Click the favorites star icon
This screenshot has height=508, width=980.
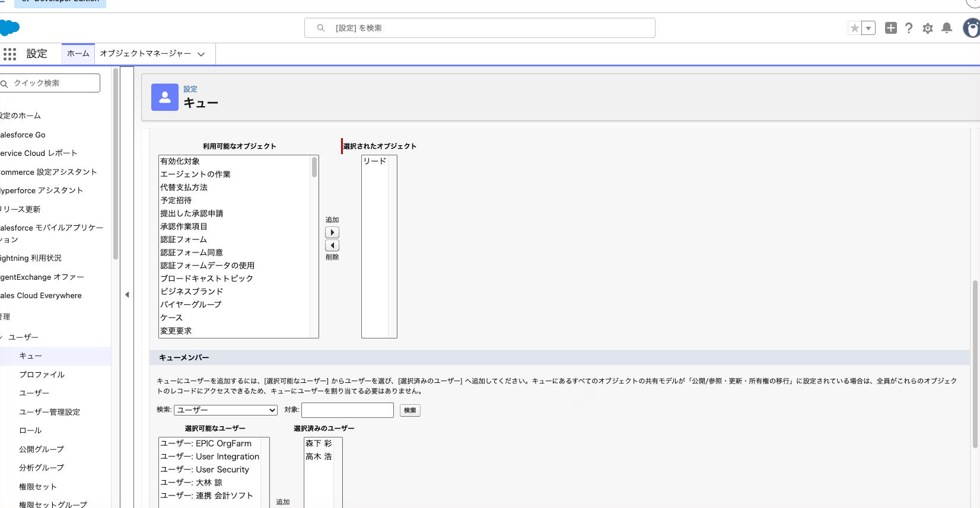854,28
